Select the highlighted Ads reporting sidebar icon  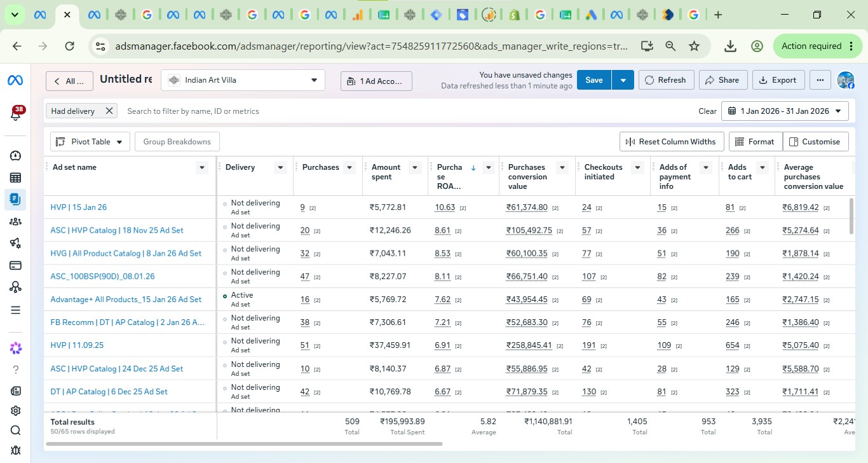[x=15, y=200]
